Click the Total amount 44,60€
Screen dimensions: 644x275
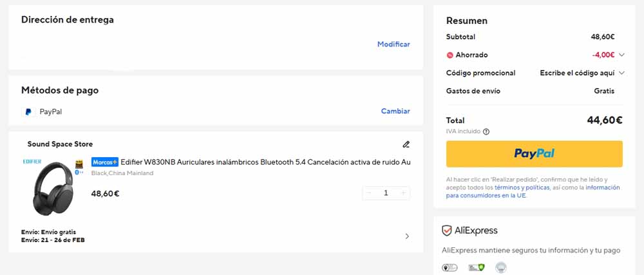pos(605,120)
